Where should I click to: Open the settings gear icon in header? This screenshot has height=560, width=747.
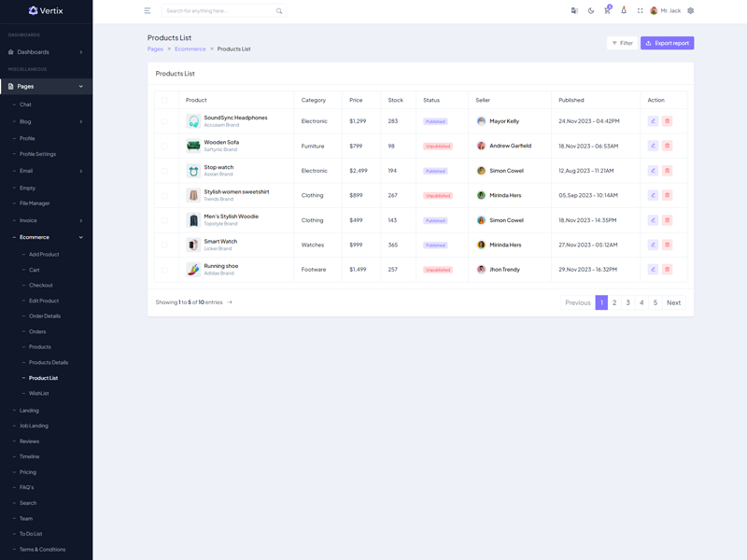tap(691, 11)
